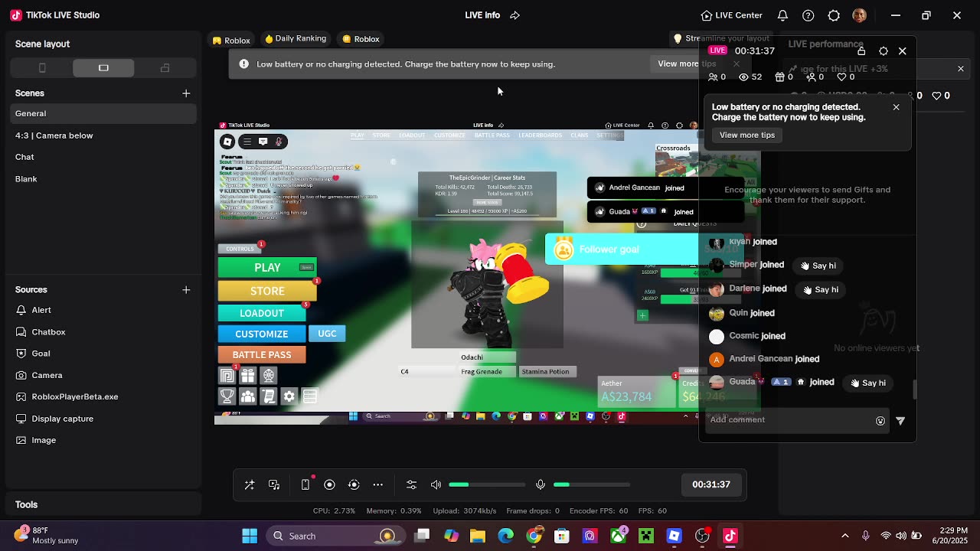
Task: Say hi to Darlene
Action: [821, 290]
